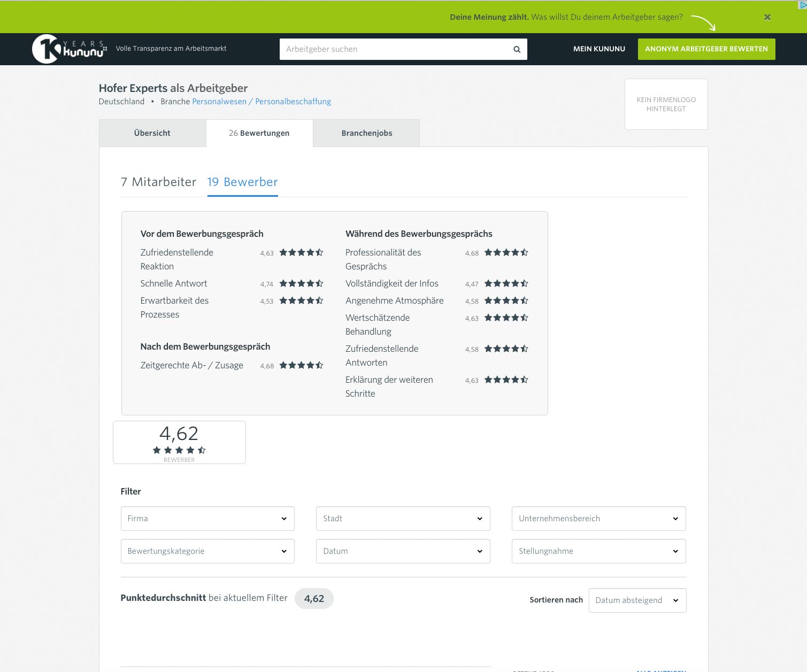
Task: Open the Firma filter dropdown
Action: coord(207,519)
